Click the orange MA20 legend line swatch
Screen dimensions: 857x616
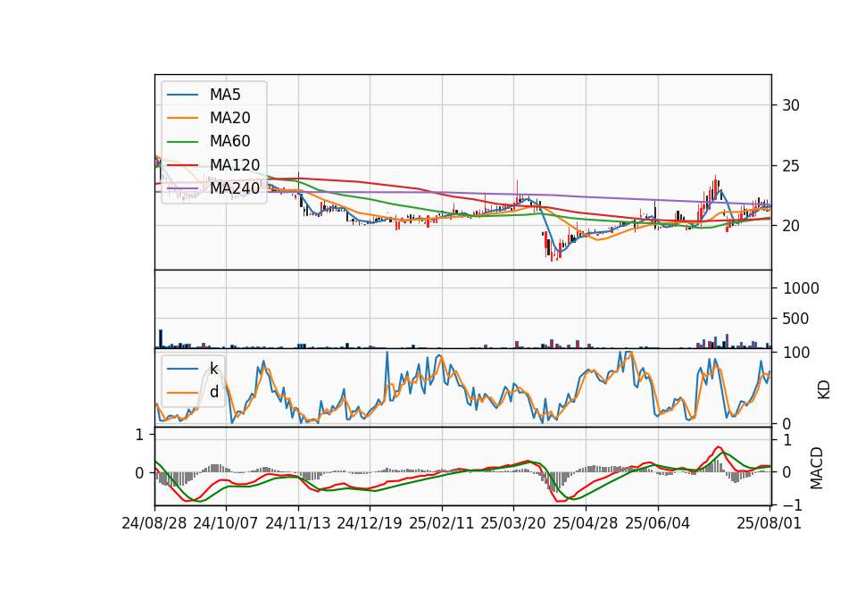(x=182, y=118)
